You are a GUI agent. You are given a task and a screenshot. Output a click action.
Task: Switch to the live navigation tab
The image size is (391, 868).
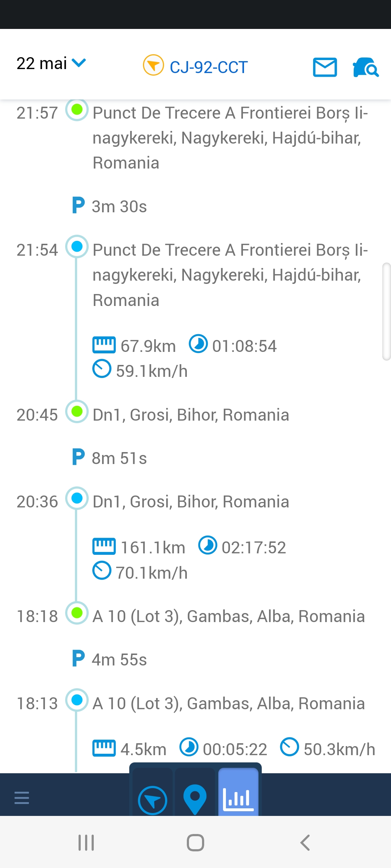click(x=152, y=800)
